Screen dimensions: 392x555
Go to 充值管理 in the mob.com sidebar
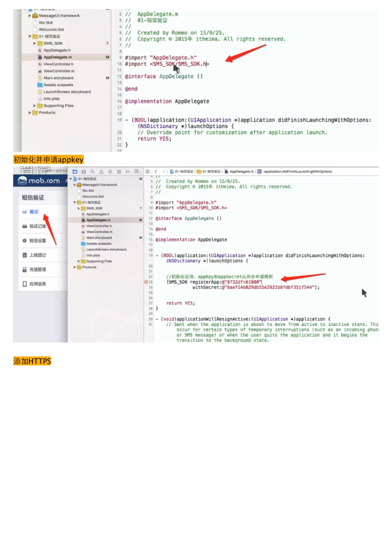[x=37, y=269]
